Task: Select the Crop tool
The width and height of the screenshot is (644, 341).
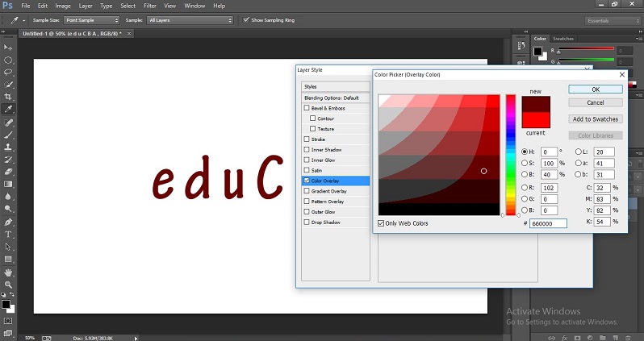Action: (x=8, y=97)
